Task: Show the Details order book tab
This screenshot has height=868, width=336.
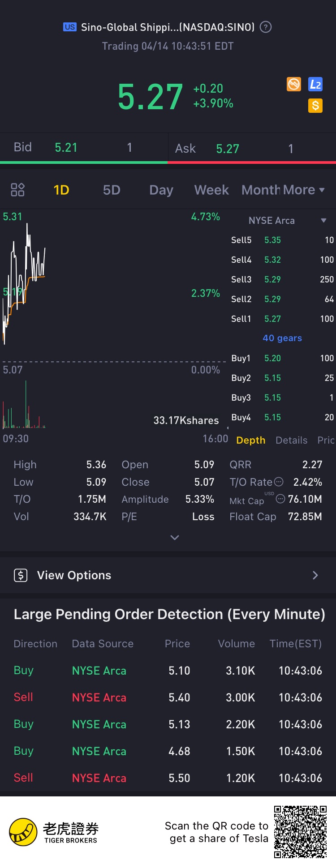Action: (291, 440)
